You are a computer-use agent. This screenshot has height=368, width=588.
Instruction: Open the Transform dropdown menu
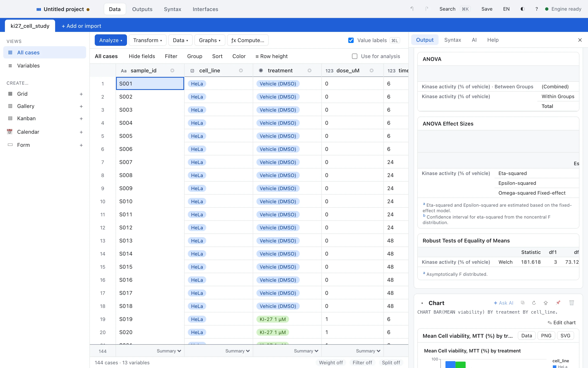[x=147, y=40]
